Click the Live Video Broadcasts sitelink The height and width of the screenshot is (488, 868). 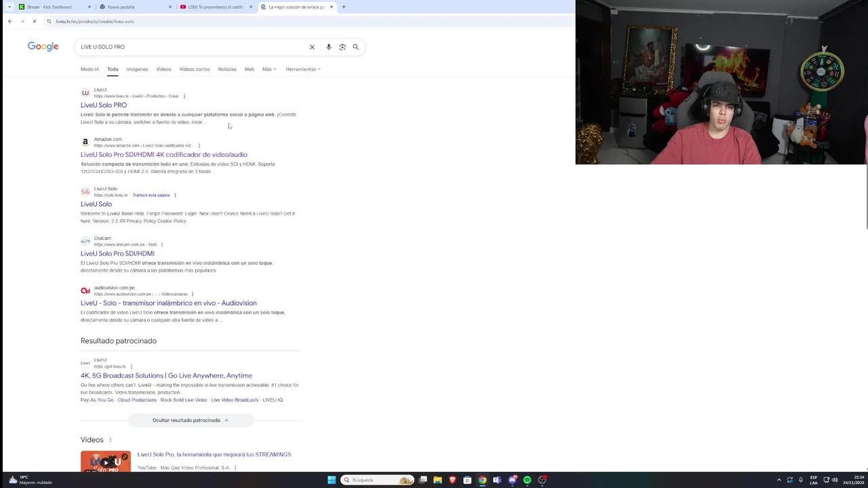(235, 400)
